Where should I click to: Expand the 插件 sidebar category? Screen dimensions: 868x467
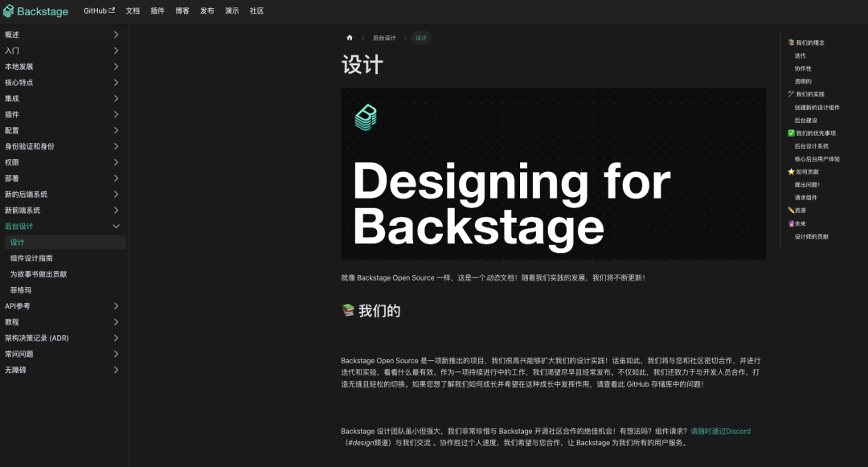tap(116, 114)
